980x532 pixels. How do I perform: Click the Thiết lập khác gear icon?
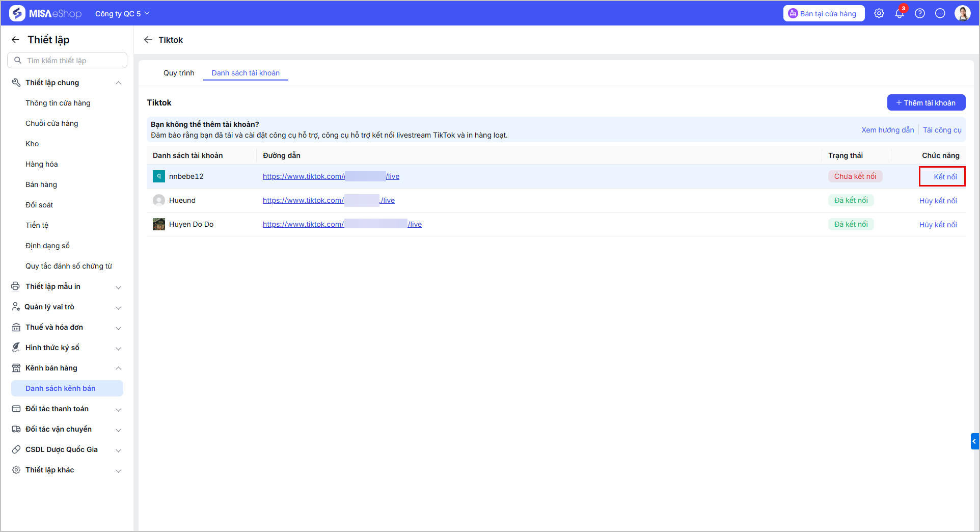(16, 470)
